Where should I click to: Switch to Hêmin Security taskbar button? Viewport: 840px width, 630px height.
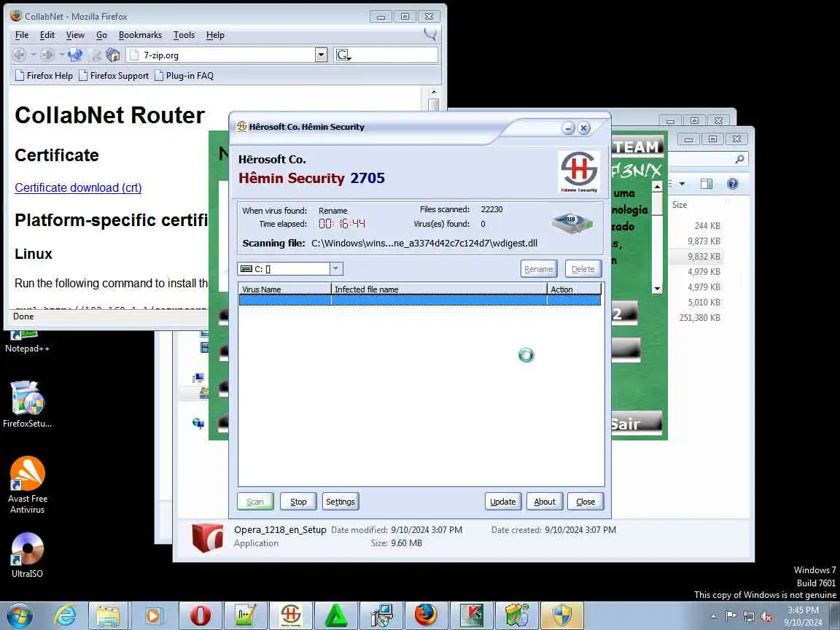[x=291, y=615]
